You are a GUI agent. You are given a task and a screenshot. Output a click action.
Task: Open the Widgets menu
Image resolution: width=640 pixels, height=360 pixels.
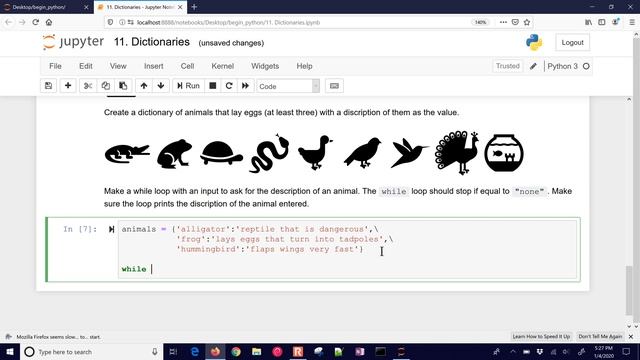265,66
